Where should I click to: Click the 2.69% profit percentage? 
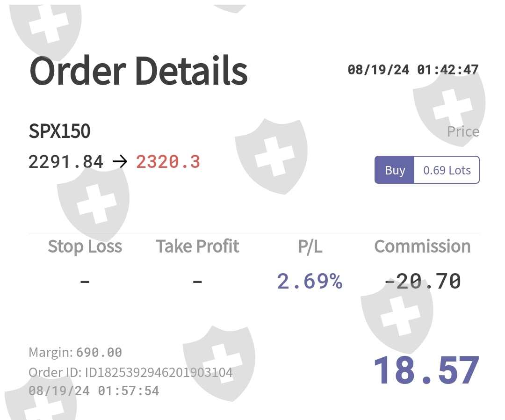310,282
